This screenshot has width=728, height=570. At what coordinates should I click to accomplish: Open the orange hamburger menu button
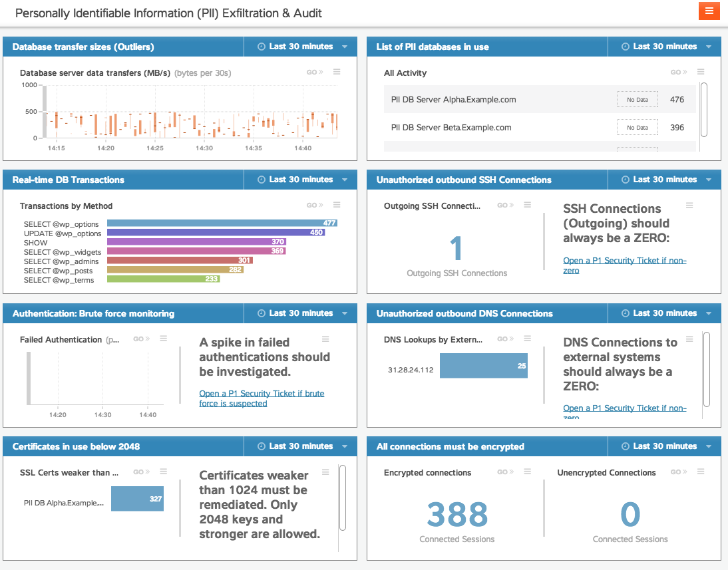(x=709, y=11)
